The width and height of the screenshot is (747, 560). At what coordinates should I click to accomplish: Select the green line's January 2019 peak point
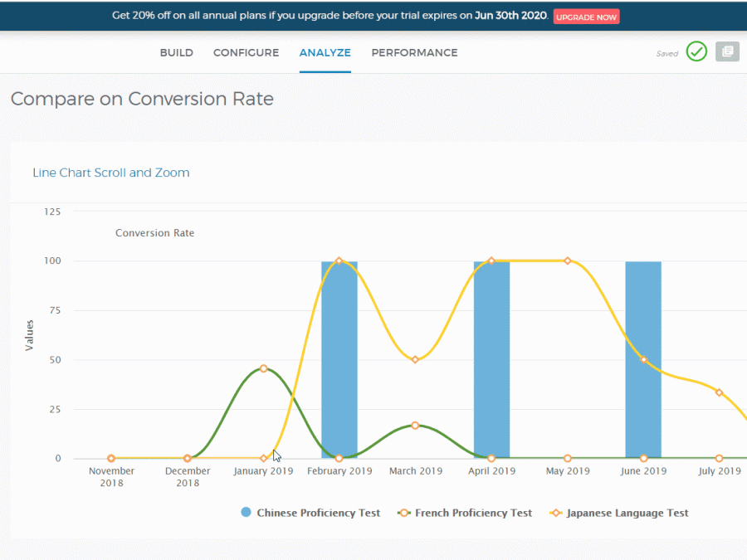pos(263,368)
